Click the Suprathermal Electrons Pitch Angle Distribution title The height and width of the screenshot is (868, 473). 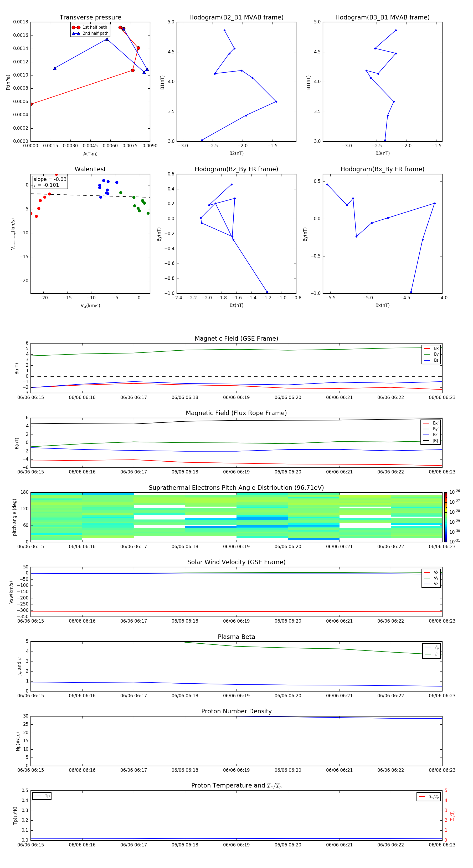click(236, 488)
